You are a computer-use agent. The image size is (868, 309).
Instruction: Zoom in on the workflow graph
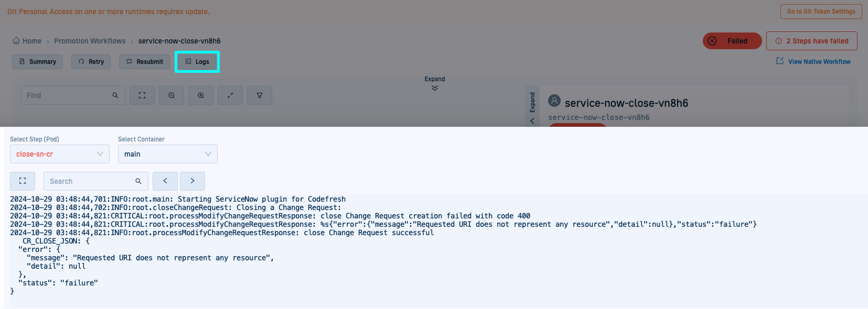(201, 95)
